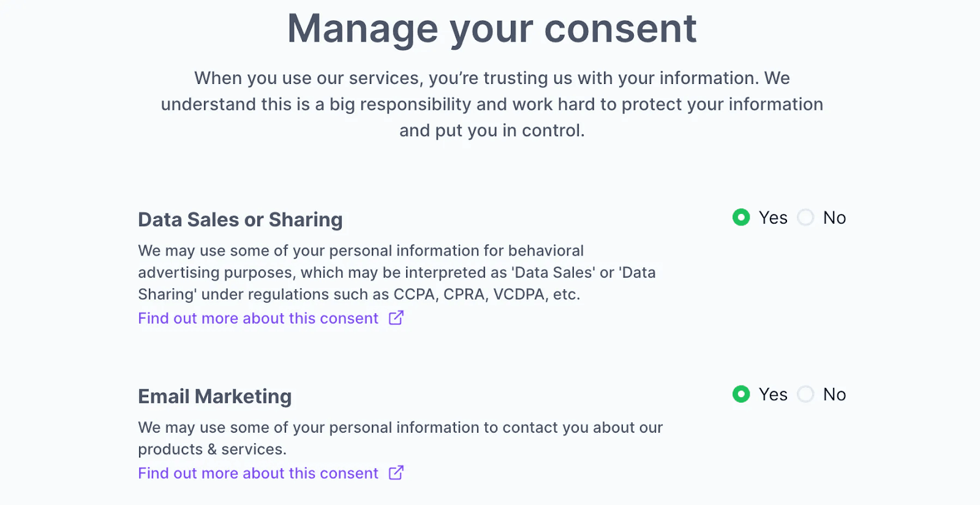Click the intro paragraph about trusting us
This screenshot has height=505, width=980.
[492, 104]
